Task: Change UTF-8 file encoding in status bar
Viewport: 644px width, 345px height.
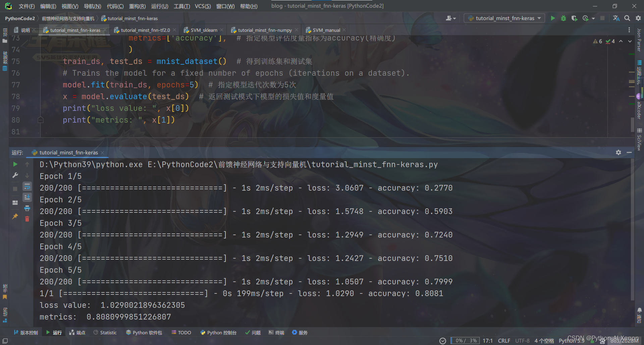Action: (522, 341)
